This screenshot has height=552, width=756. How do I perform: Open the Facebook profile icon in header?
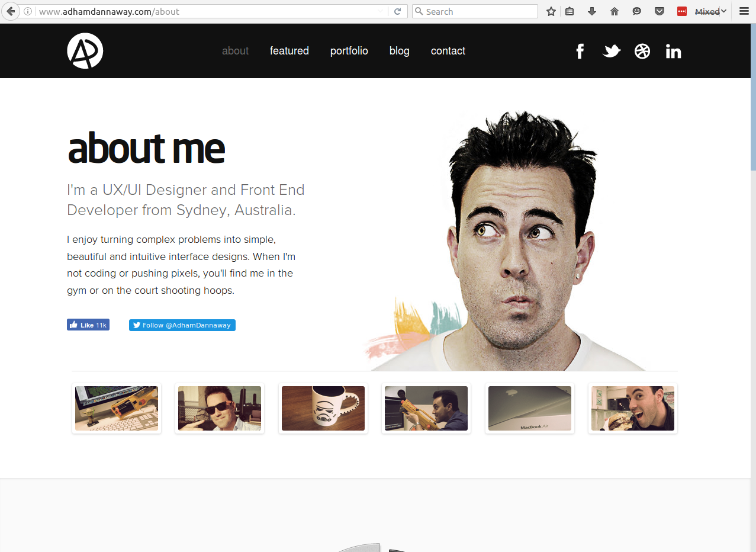point(580,52)
